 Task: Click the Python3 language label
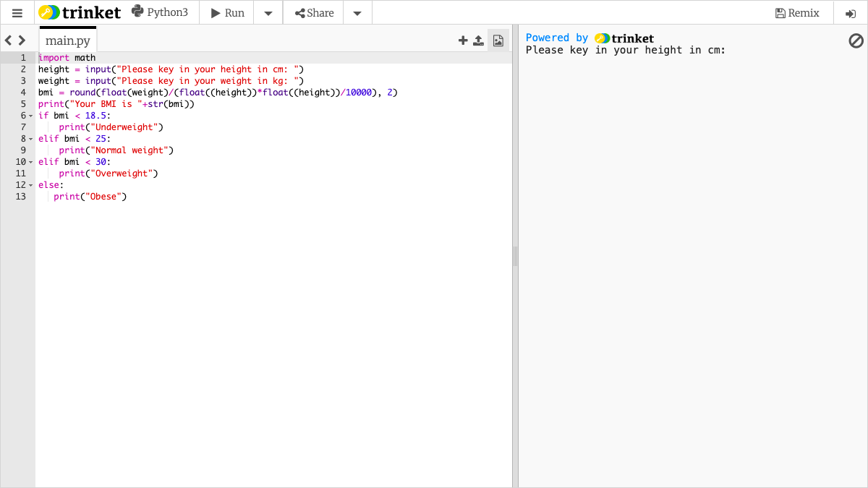coord(160,12)
